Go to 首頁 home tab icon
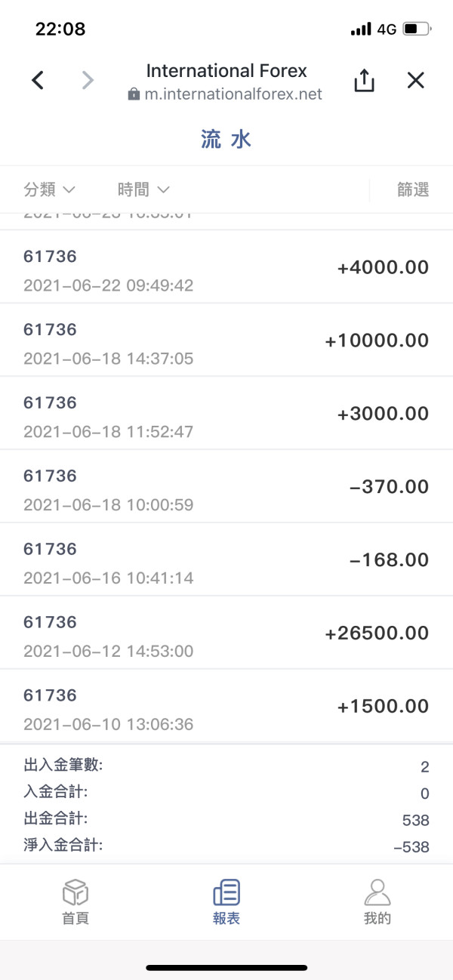453x980 pixels. [75, 892]
